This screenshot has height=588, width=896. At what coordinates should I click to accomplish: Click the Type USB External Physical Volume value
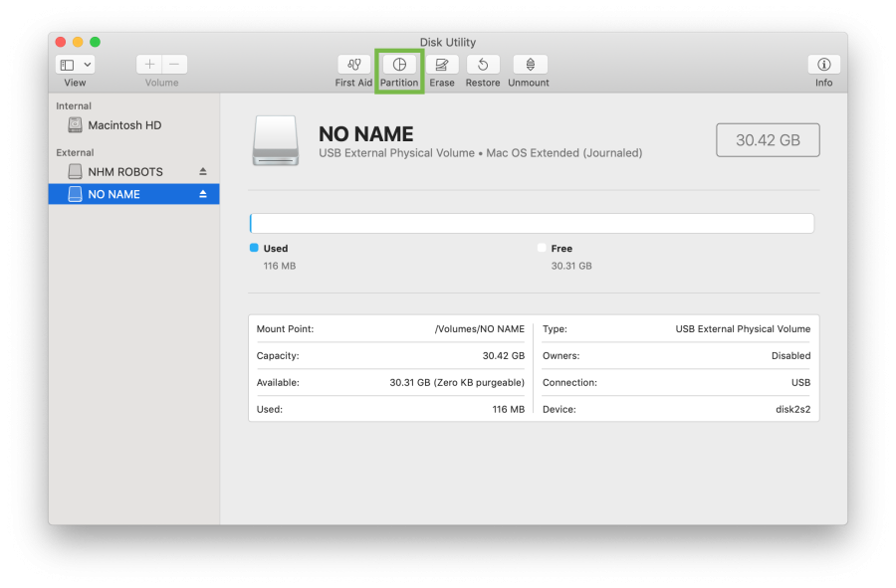coord(743,329)
